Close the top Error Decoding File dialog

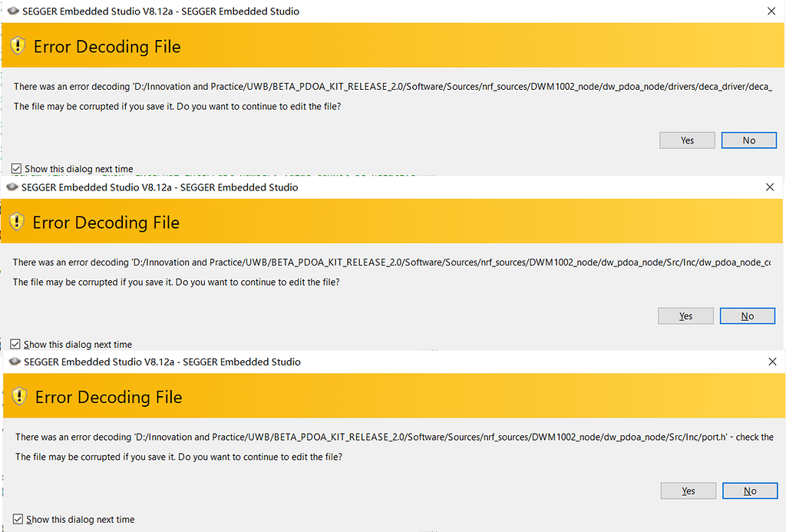770,12
